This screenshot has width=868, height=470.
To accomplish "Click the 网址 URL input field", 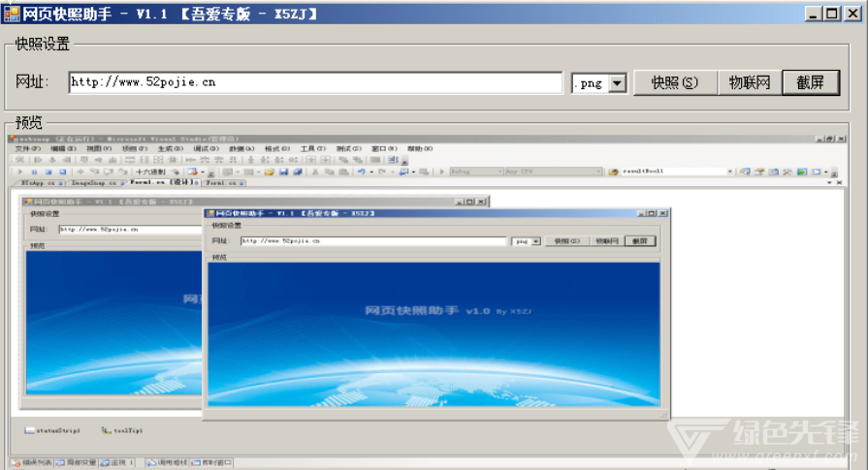I will pyautogui.click(x=315, y=82).
